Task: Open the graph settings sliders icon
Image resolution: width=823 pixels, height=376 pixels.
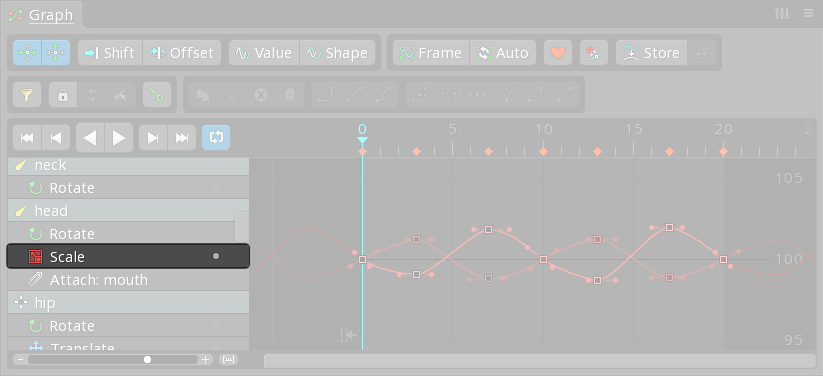Action: (x=782, y=14)
